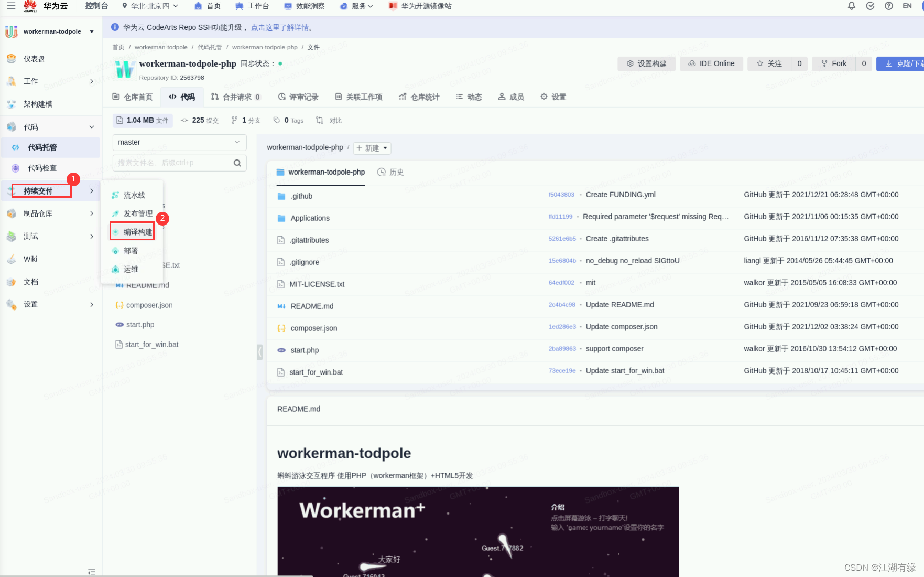Click the task check circle icon in the top bar

[x=871, y=6]
